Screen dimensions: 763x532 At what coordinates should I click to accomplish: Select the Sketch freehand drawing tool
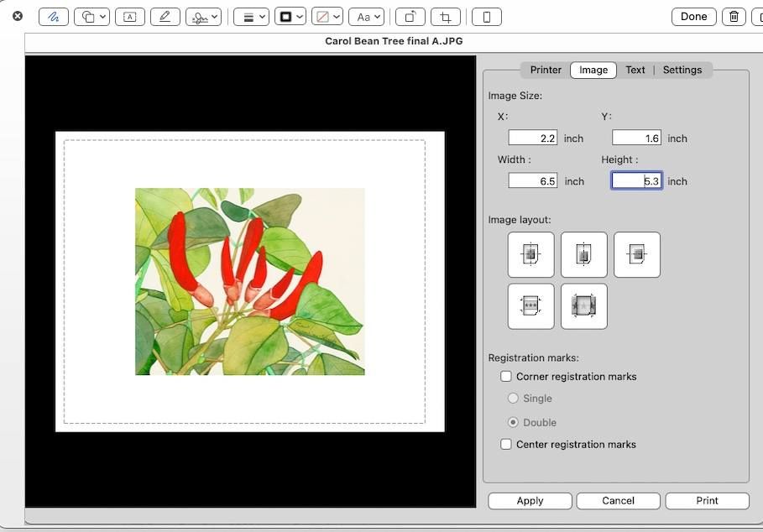(x=54, y=17)
